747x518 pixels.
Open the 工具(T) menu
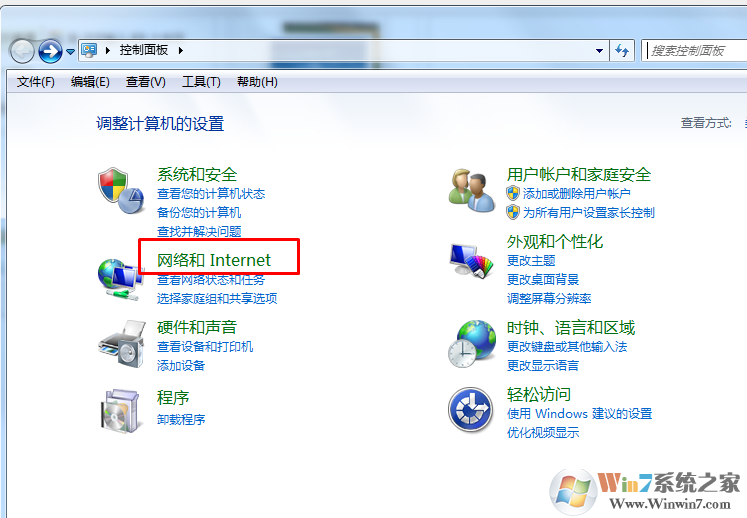click(201, 82)
